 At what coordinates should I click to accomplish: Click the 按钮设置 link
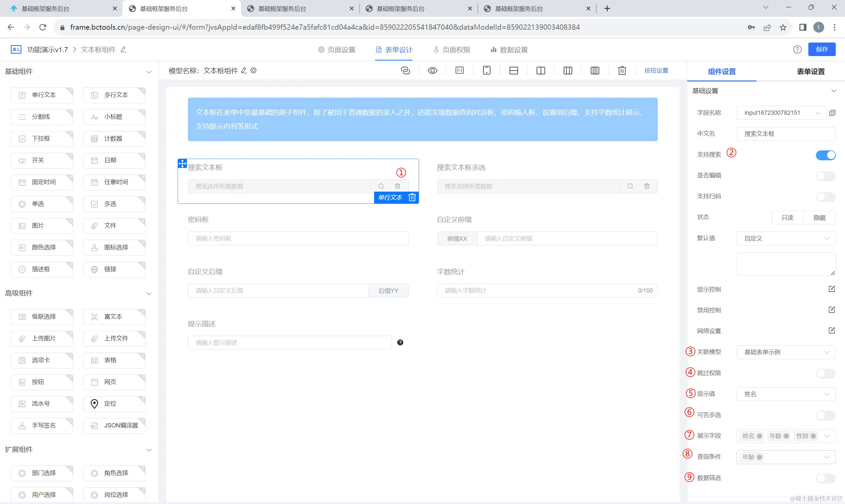(x=656, y=71)
